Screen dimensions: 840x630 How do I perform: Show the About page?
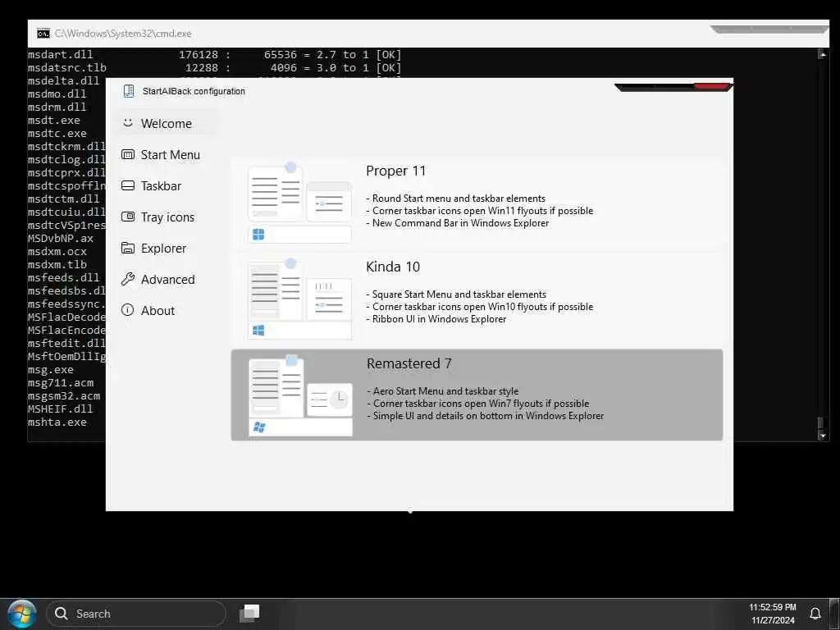(167, 310)
